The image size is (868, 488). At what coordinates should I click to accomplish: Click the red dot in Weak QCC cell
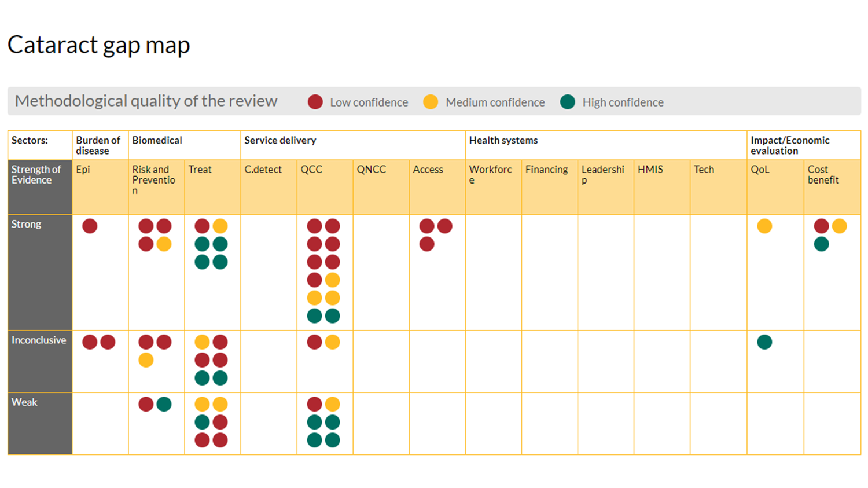pyautogui.click(x=314, y=404)
